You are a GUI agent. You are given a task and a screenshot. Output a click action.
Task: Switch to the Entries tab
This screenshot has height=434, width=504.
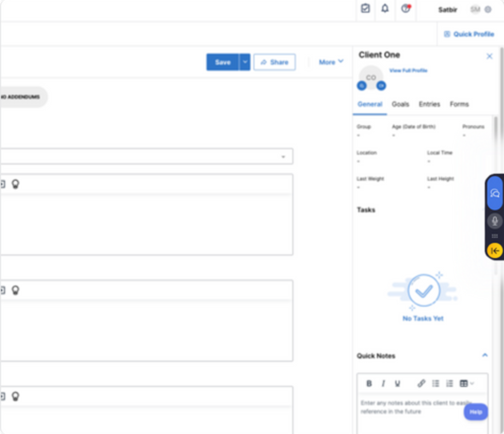429,104
